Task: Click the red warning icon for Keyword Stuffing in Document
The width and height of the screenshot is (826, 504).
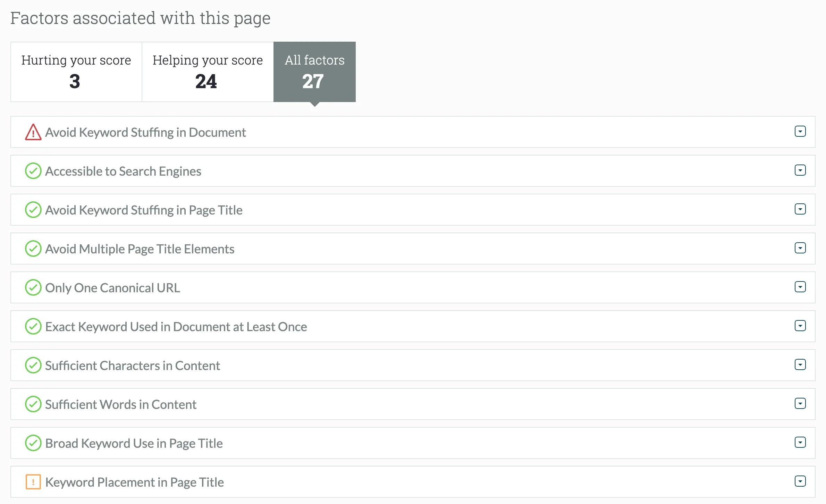Action: click(x=33, y=132)
